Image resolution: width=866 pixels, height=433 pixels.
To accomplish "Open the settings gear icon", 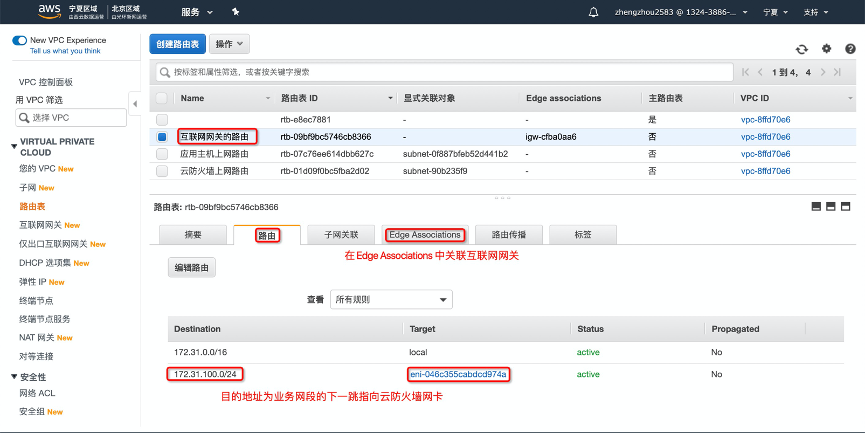I will click(826, 48).
